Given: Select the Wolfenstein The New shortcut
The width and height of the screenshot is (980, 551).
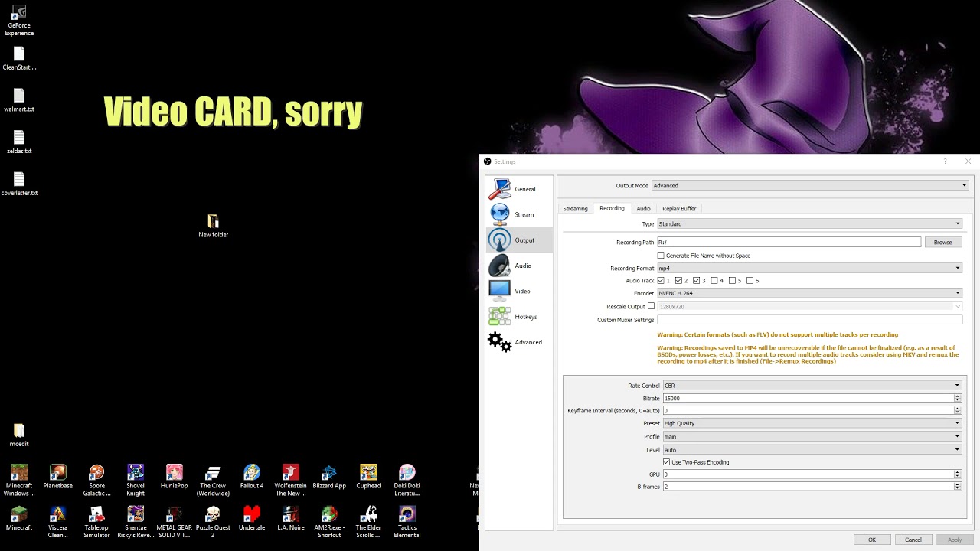Looking at the screenshot, I should pos(291,481).
